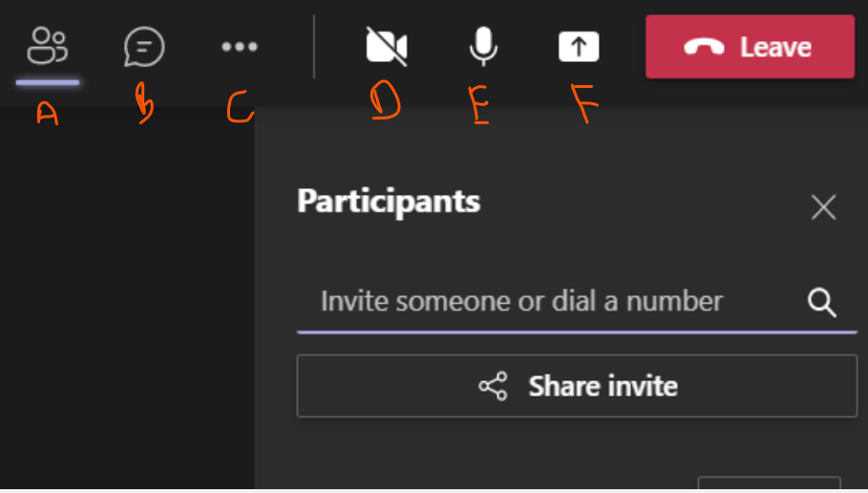Open the More actions ellipsis menu
This screenshot has width=868, height=493.
240,47
